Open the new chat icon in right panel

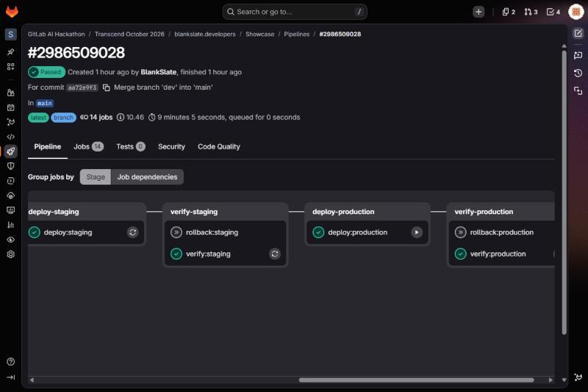578,55
